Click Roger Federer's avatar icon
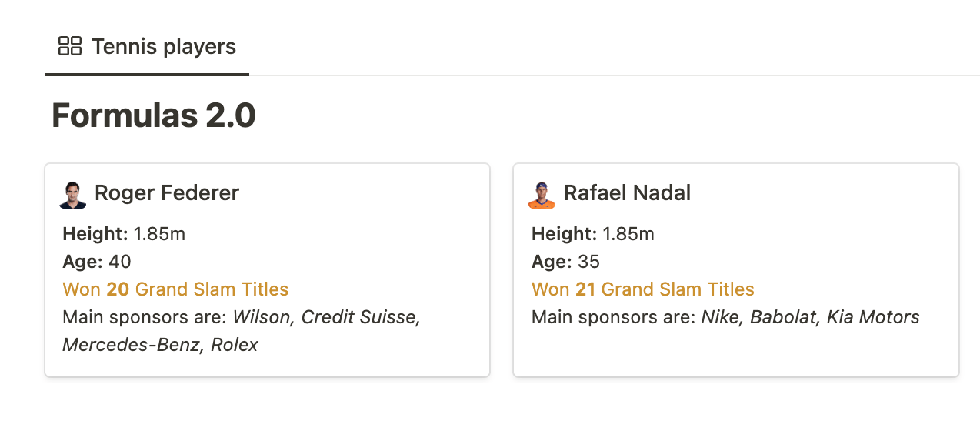Viewport: 980px width, 428px height. click(x=73, y=194)
